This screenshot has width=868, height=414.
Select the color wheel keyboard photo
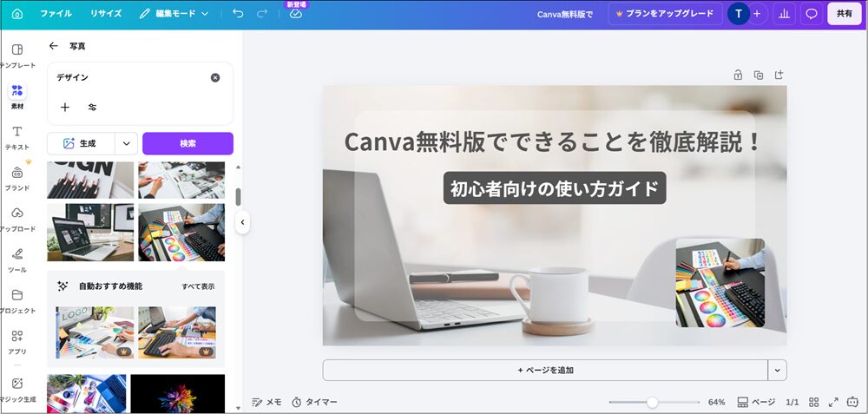pyautogui.click(x=181, y=233)
